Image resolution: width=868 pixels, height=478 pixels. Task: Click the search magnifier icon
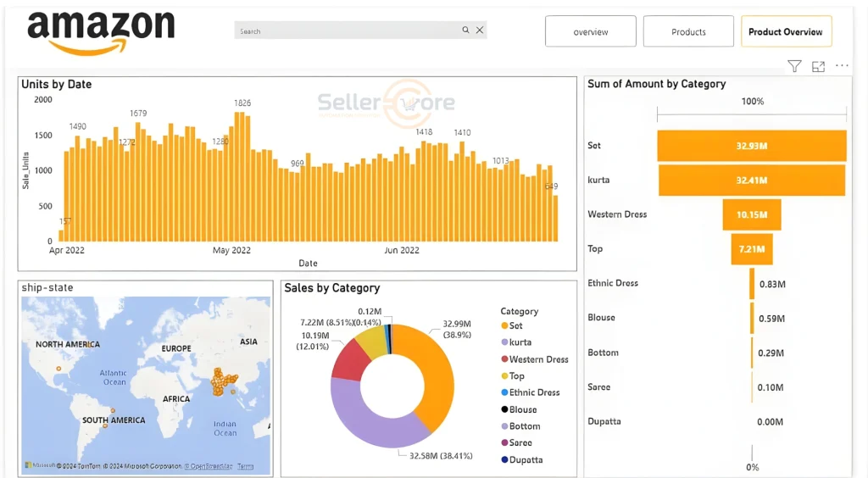465,30
